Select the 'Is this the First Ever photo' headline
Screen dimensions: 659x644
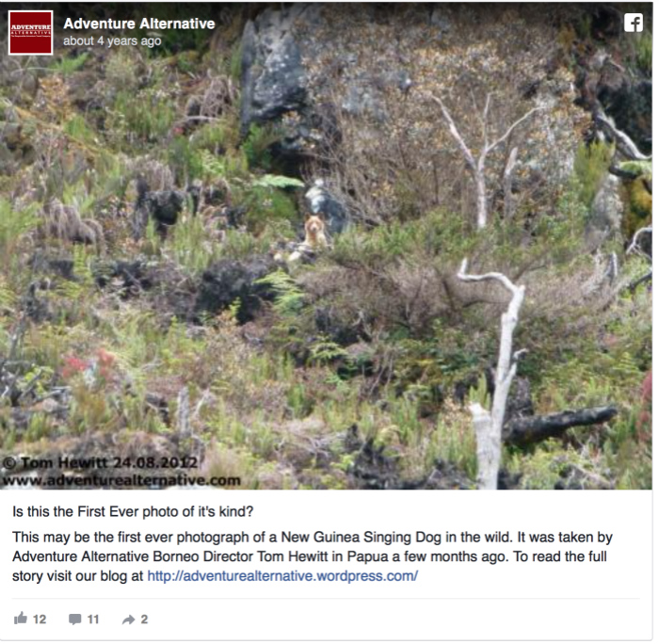coord(133,511)
